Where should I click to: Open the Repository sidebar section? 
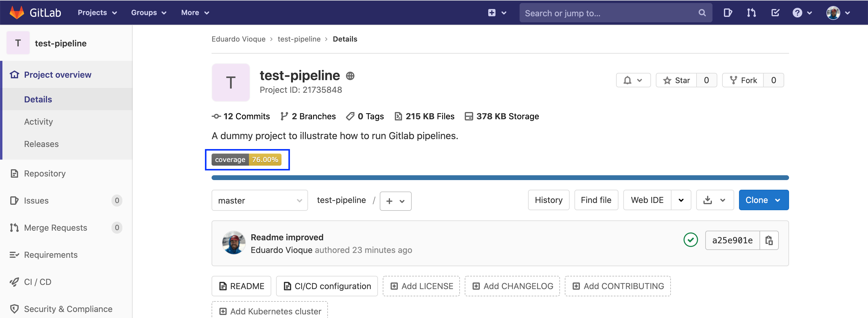pos(45,173)
